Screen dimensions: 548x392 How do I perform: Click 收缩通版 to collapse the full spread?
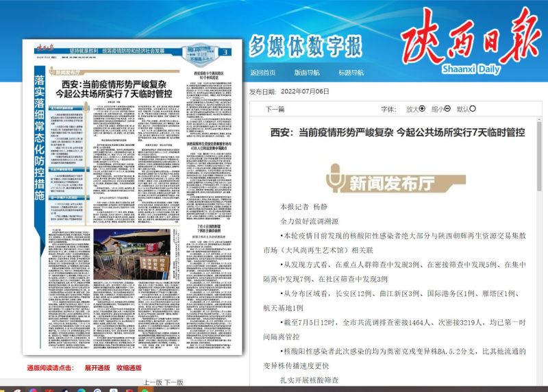pyautogui.click(x=129, y=368)
